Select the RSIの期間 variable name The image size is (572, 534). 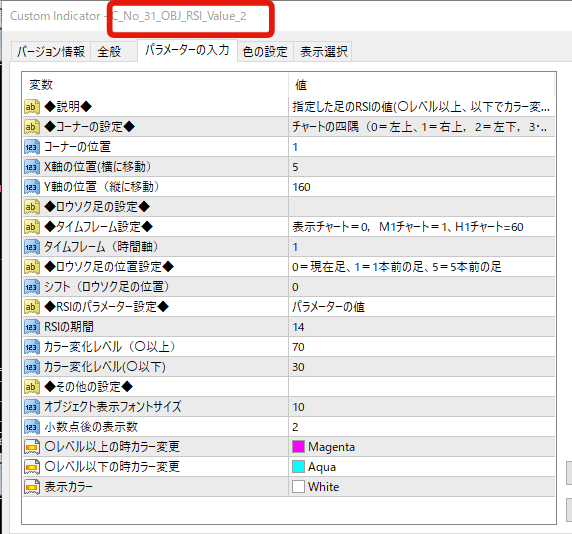[x=69, y=327]
